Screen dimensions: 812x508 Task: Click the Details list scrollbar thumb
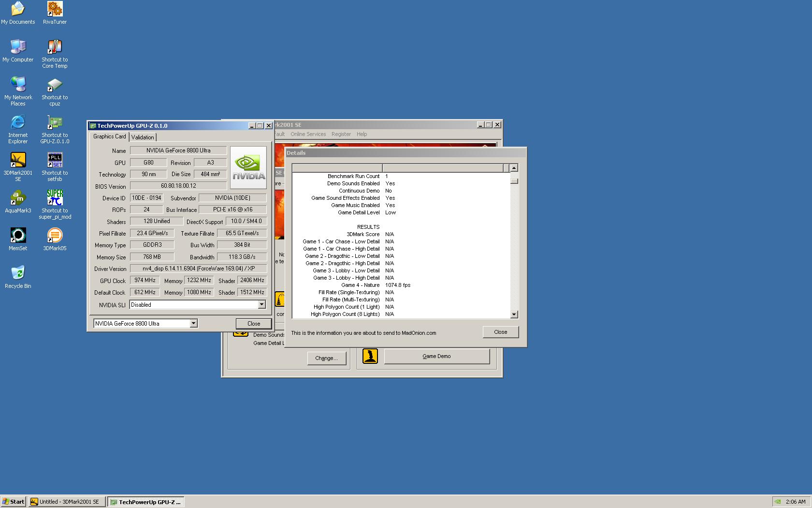[514, 180]
